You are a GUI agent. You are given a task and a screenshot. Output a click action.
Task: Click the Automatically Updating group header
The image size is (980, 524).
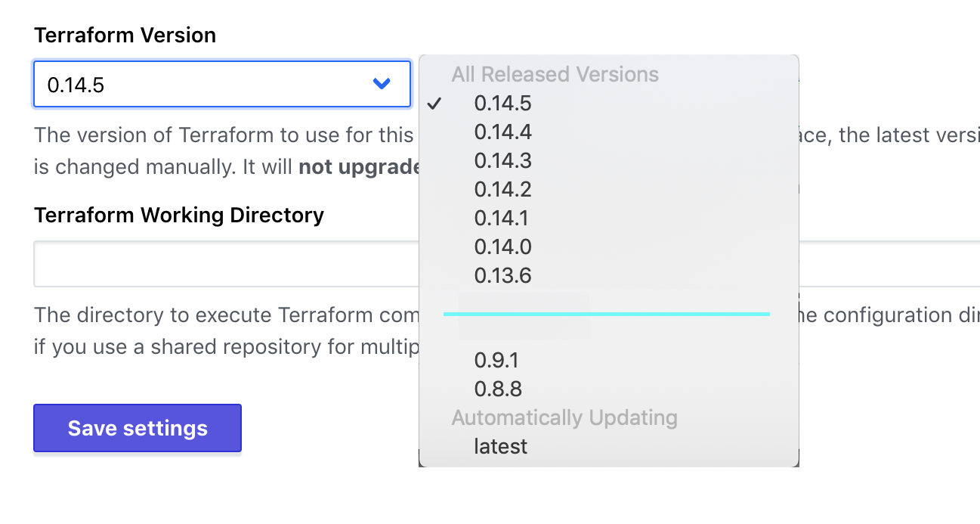pyautogui.click(x=564, y=418)
